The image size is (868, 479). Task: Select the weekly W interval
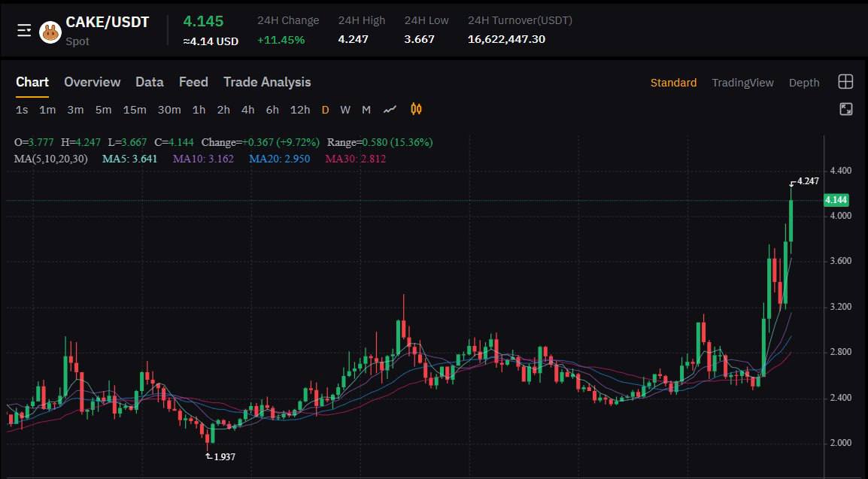(345, 110)
